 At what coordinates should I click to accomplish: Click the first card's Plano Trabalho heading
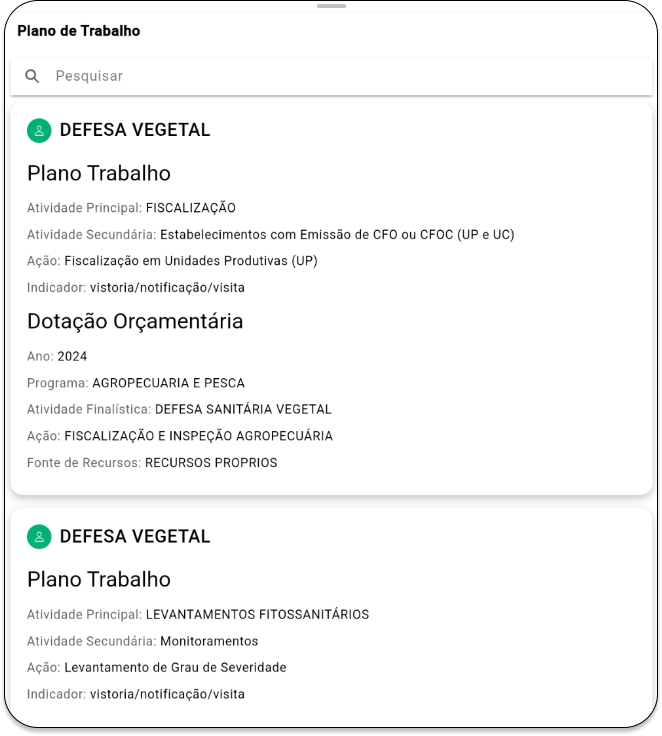pos(99,173)
